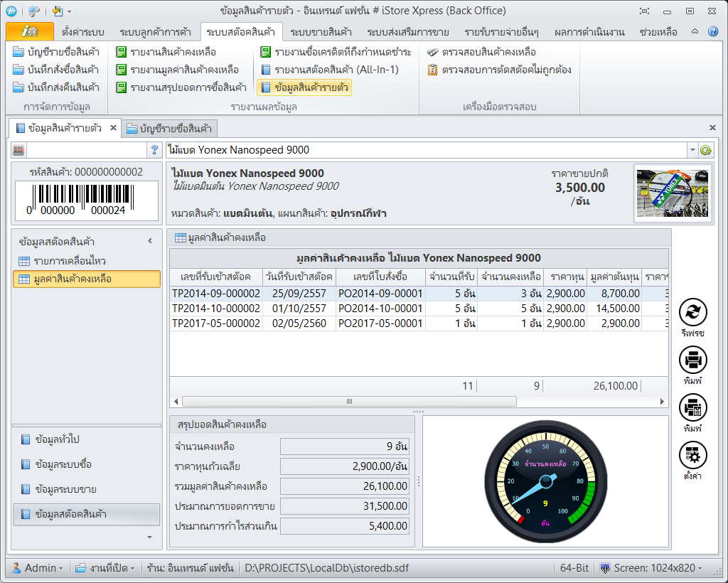Click ข้อมูลสินค้ารายตัว in the ribbon

(304, 87)
